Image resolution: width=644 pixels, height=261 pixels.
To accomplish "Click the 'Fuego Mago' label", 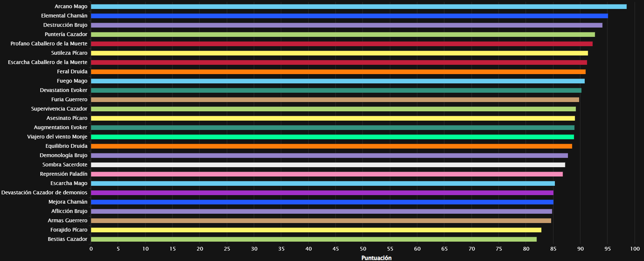I will pyautogui.click(x=72, y=81).
